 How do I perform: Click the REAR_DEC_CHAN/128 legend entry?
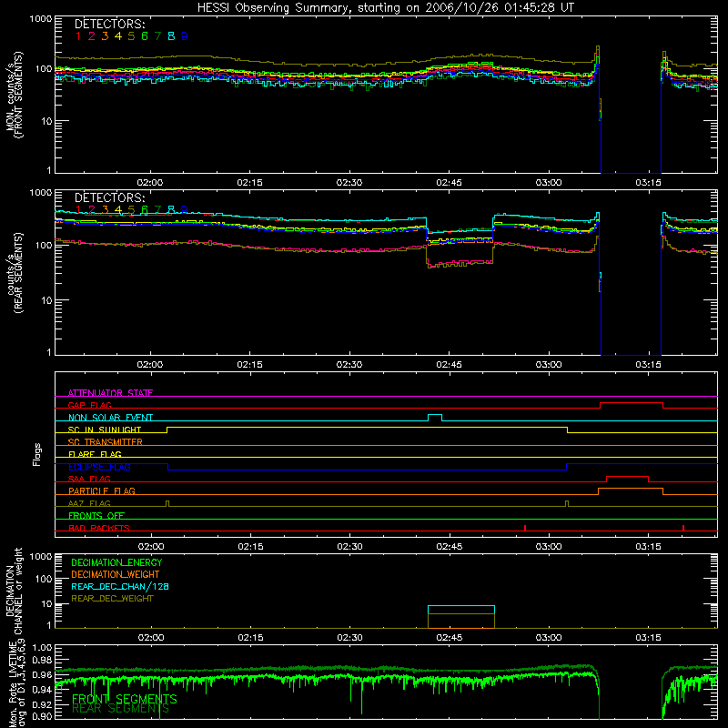[120, 586]
